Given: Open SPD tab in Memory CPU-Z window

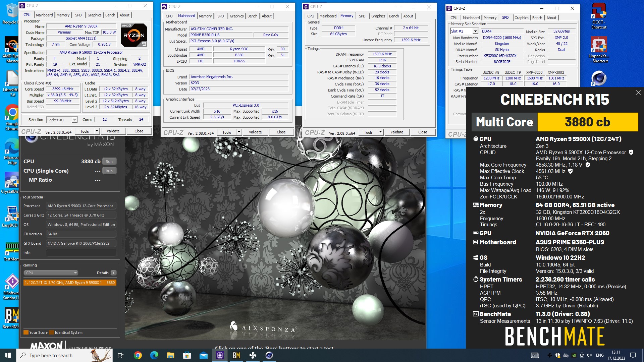Looking at the screenshot, I should [362, 16].
